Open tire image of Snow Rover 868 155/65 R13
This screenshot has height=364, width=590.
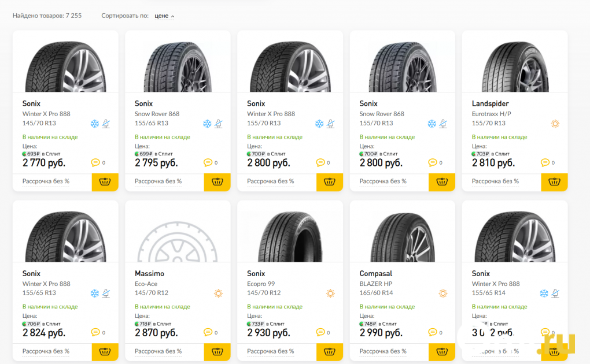[178, 66]
